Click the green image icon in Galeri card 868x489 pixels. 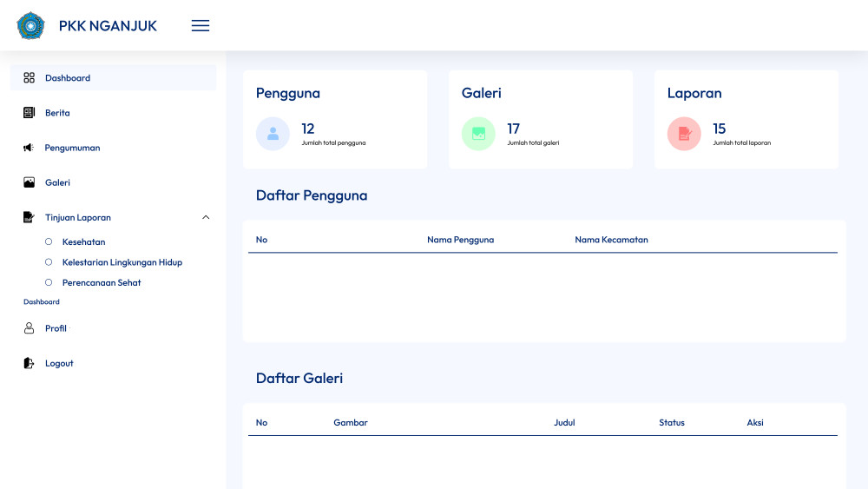[x=478, y=134]
